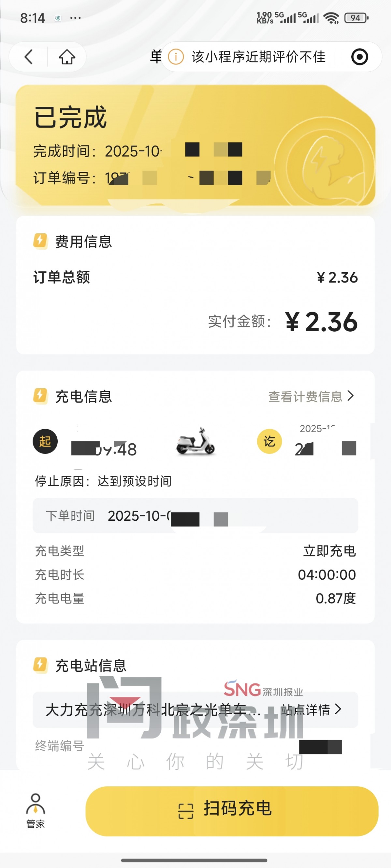The image size is (391, 868).
Task: Tap the yellow 讫 end badge
Action: (x=269, y=441)
